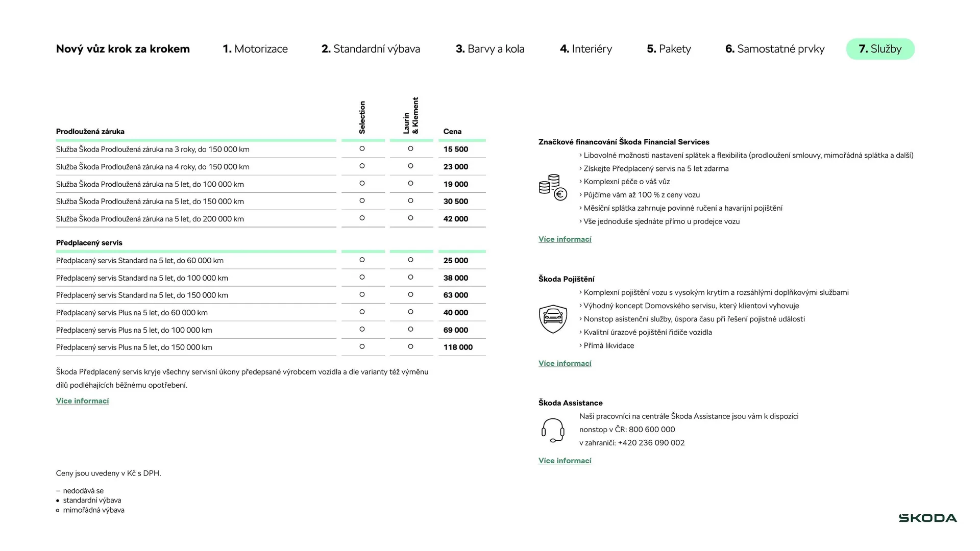Click the Nový vůz krok za krokem heading
Viewport: 980px width, 551px height.
(x=123, y=49)
